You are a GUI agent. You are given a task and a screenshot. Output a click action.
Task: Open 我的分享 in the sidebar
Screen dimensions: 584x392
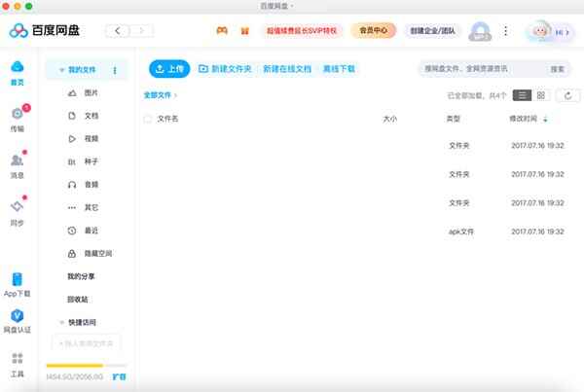point(81,276)
